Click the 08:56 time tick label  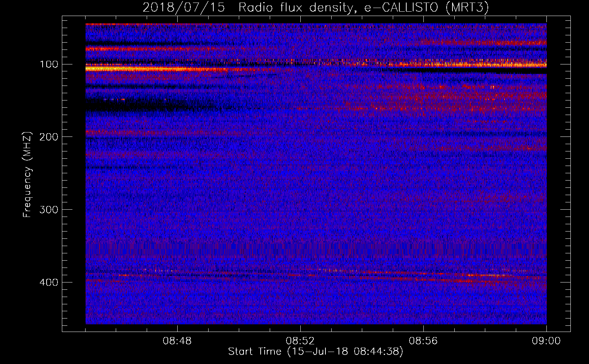423,341
